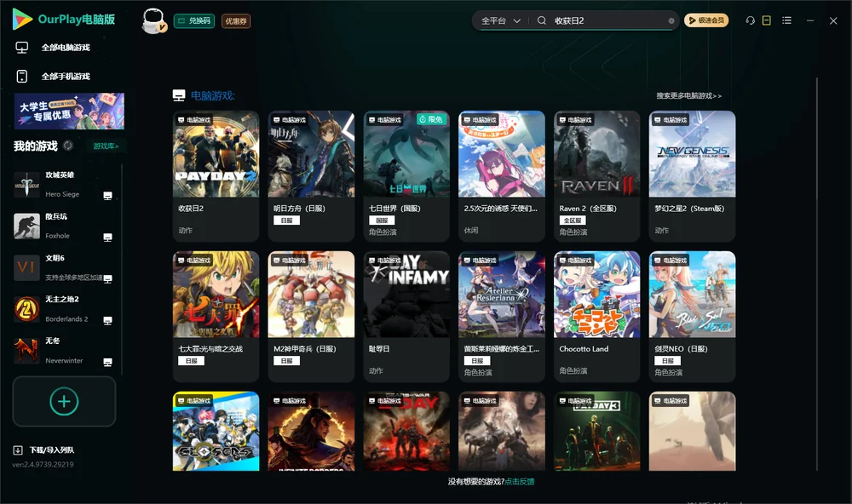Open the 剑灵NEO (日服) game card
The width and height of the screenshot is (852, 504).
(x=692, y=316)
